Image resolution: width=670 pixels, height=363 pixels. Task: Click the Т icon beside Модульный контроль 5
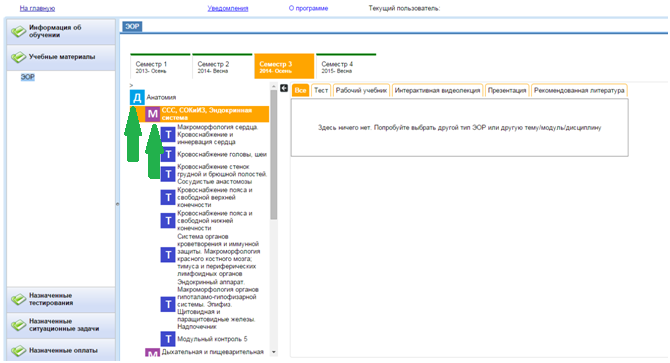[168, 339]
